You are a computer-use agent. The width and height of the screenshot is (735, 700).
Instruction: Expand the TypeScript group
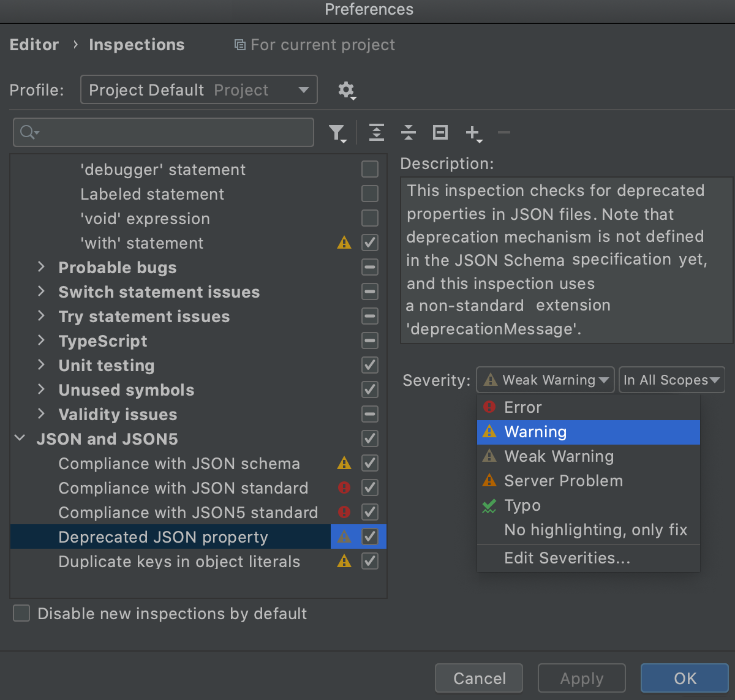(x=41, y=341)
